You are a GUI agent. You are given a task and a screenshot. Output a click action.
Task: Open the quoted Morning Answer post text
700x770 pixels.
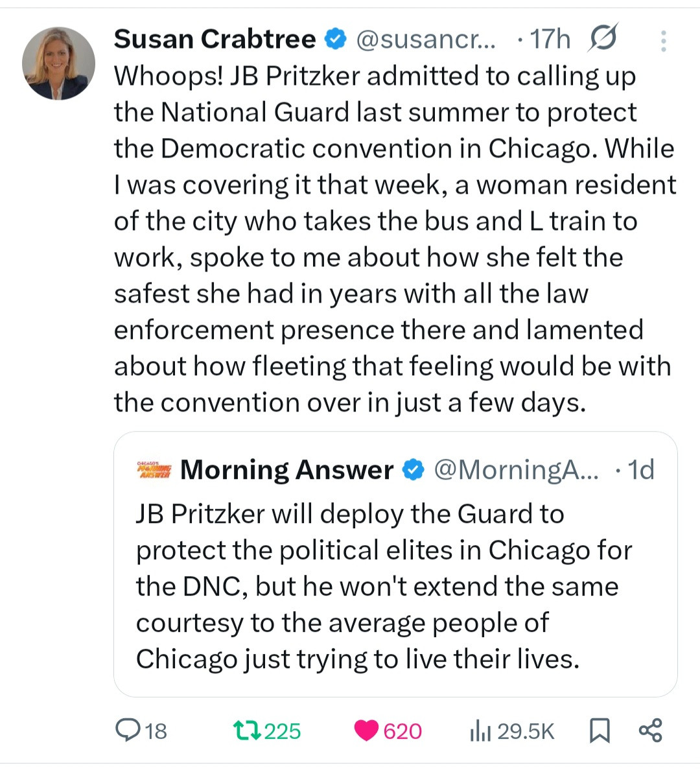[x=382, y=587]
